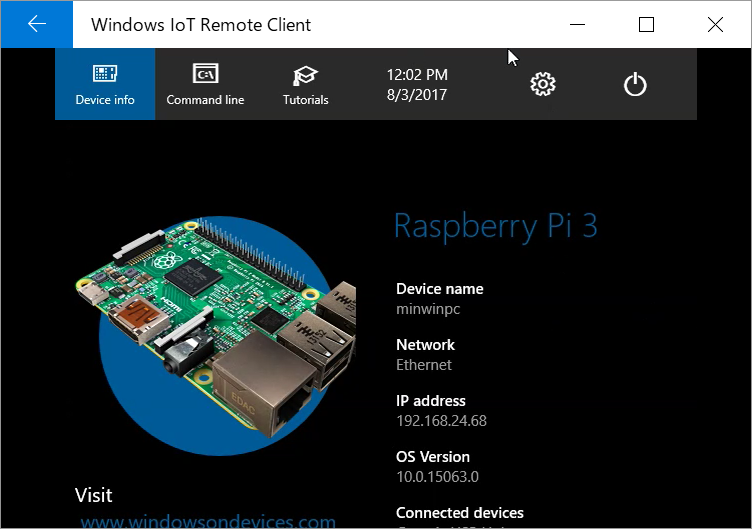Click the Tutorials graduation cap icon
The image size is (752, 529).
[305, 75]
